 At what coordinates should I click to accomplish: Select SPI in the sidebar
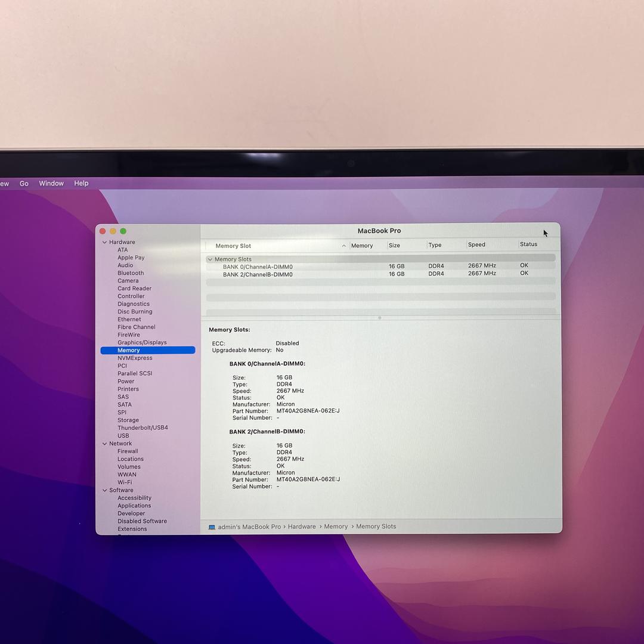coord(122,413)
